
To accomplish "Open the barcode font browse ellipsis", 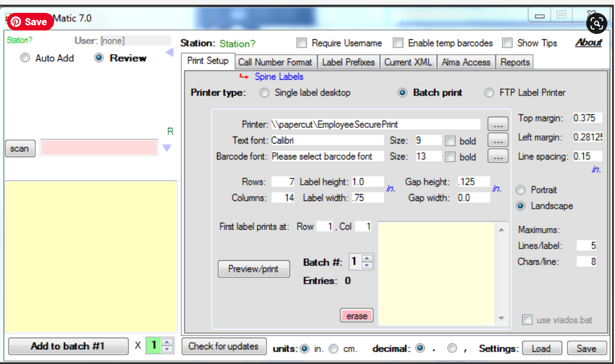I will [x=497, y=157].
